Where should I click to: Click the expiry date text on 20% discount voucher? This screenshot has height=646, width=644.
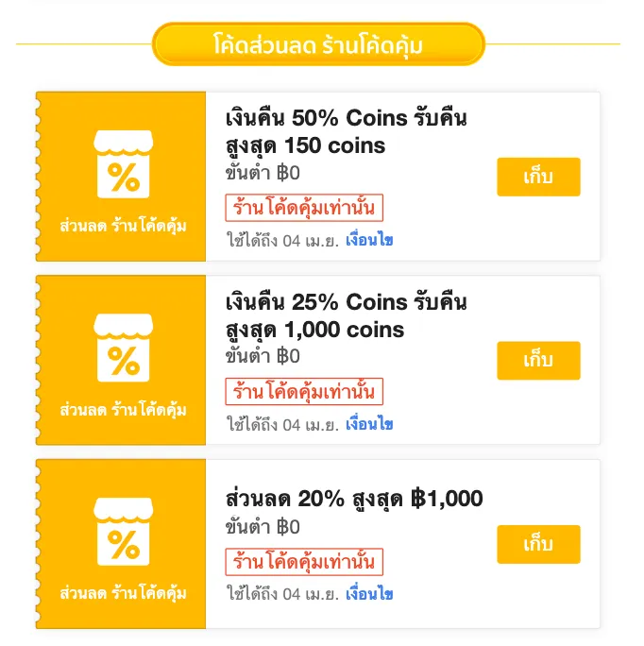coord(282,594)
